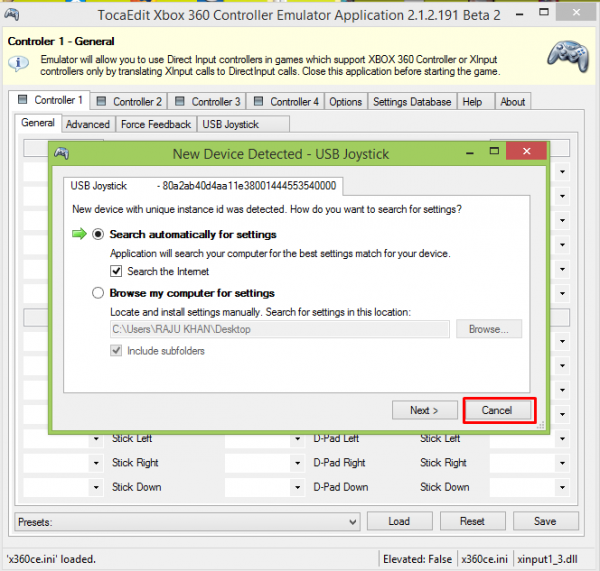Image resolution: width=600 pixels, height=571 pixels.
Task: Open the Options tab
Action: [346, 102]
